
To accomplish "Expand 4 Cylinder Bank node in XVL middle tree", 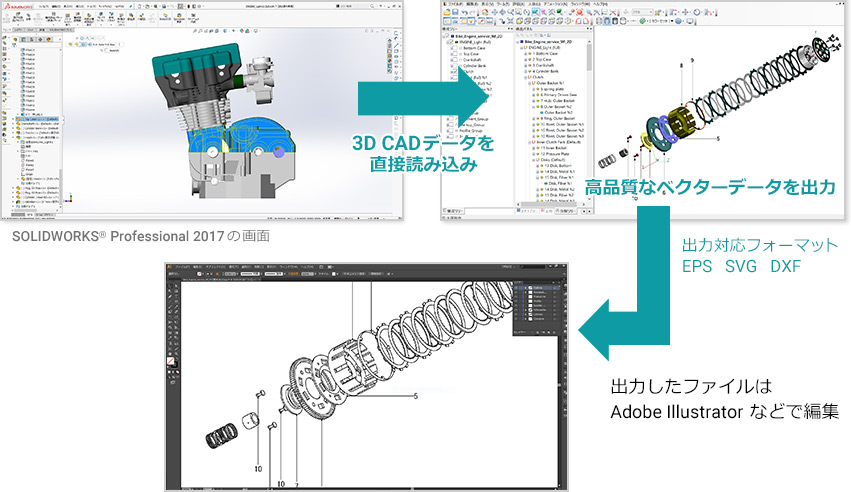I will 526,71.
